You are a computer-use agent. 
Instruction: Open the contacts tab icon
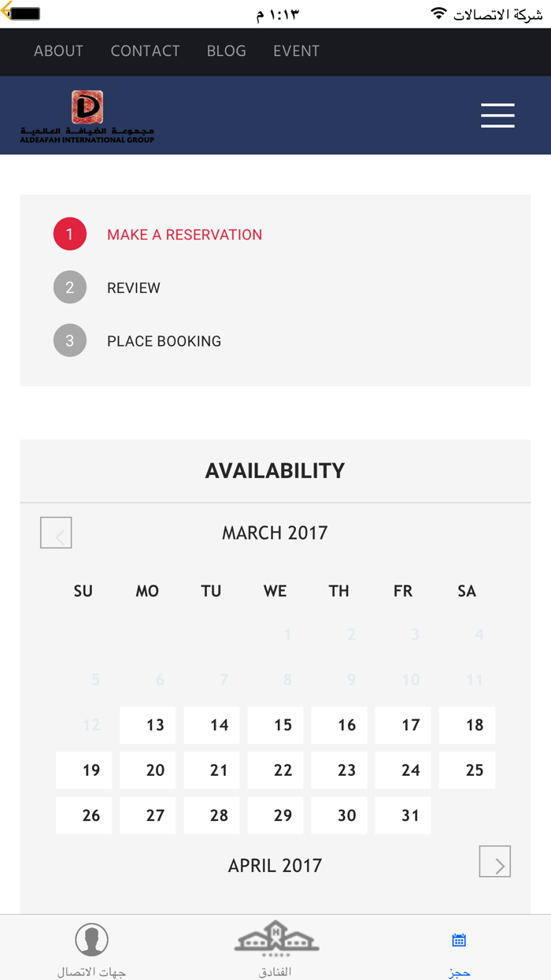tap(91, 940)
